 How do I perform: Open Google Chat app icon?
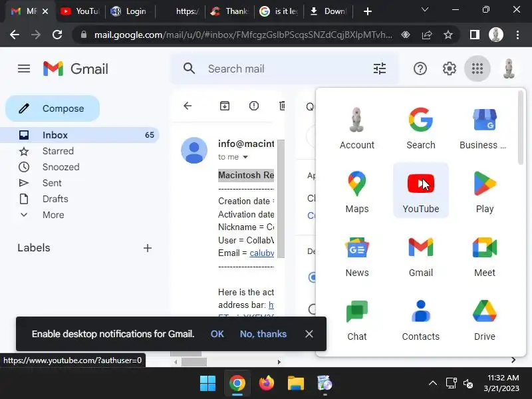coord(357,319)
